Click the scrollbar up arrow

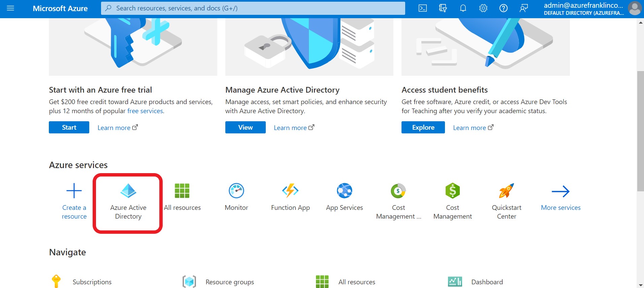click(640, 22)
